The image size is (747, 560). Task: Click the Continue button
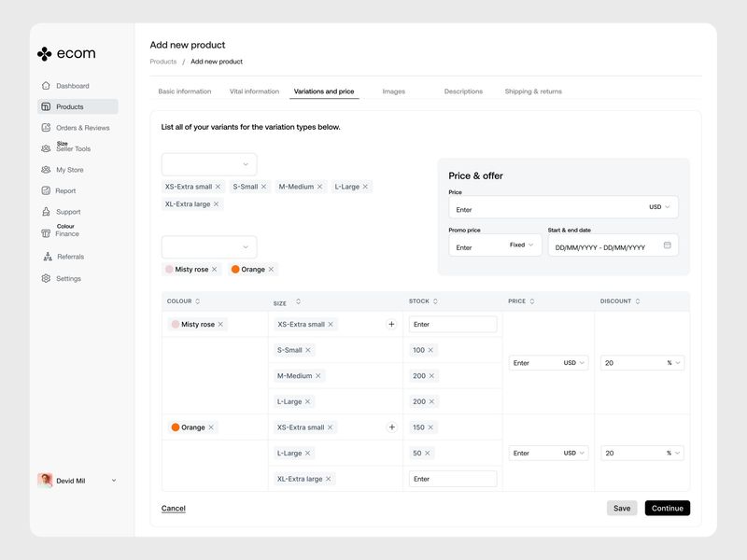(667, 508)
